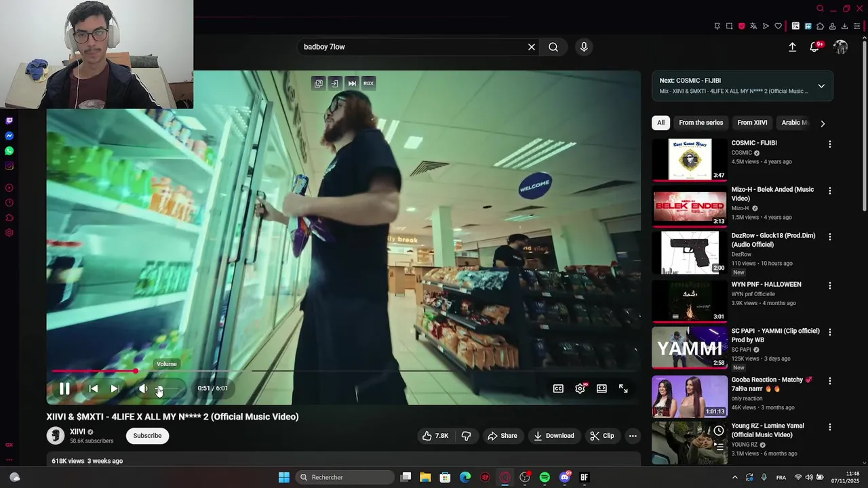Open YouTube notifications bell
Screen dimensions: 868x488
point(814,47)
